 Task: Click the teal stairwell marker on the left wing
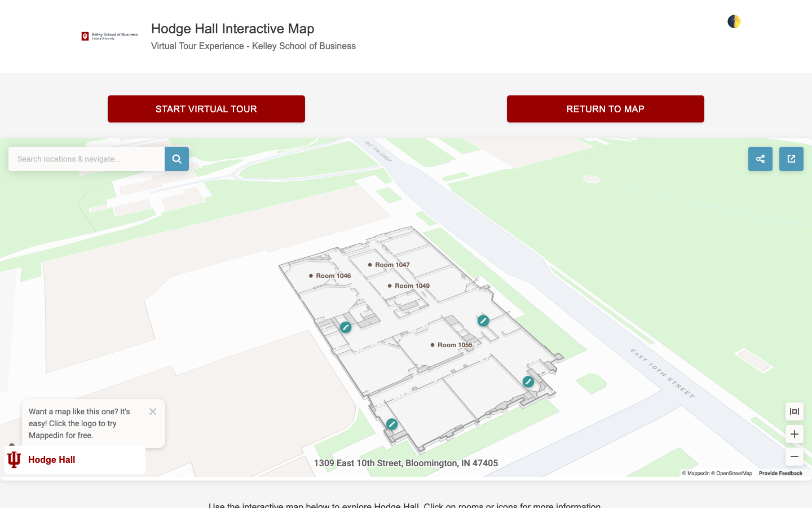pyautogui.click(x=345, y=327)
